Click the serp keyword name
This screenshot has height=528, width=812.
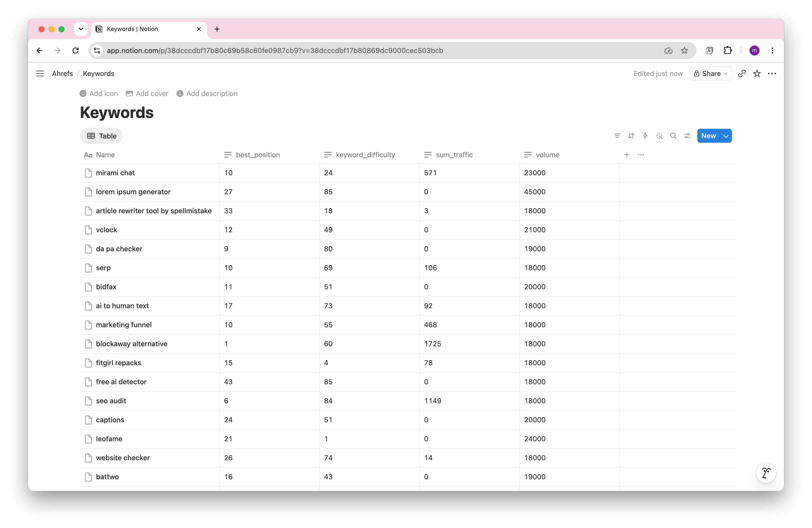click(x=103, y=268)
